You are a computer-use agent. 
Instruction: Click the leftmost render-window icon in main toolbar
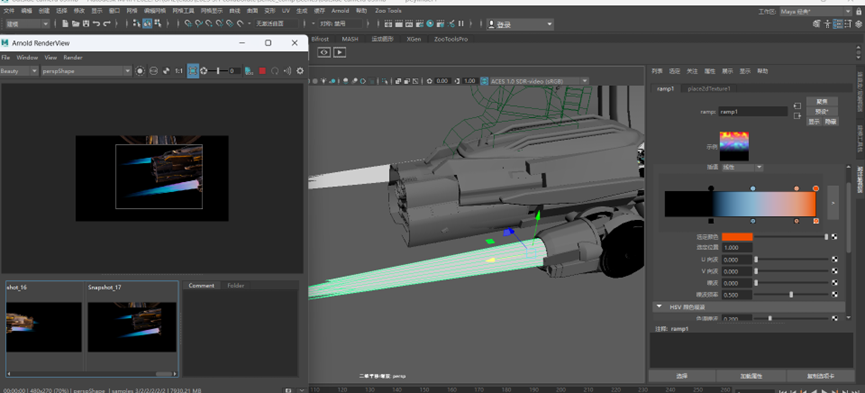388,24
